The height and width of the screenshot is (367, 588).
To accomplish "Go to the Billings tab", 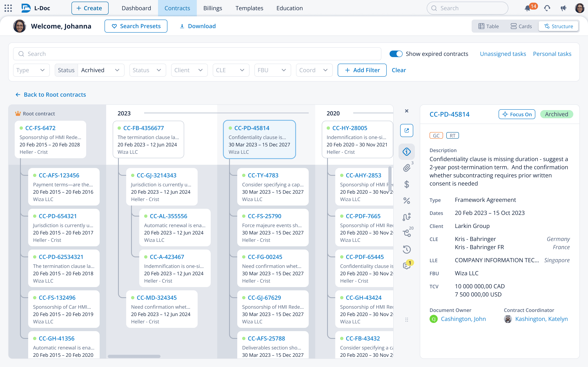I will coord(213,8).
